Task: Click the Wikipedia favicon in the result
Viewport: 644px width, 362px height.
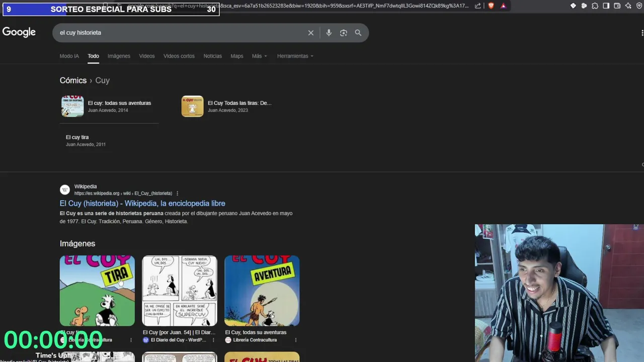Action: tap(65, 190)
